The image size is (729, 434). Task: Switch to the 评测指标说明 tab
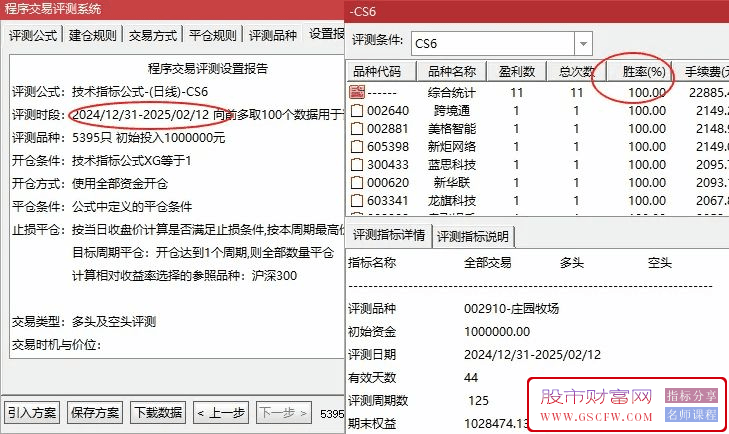click(473, 237)
